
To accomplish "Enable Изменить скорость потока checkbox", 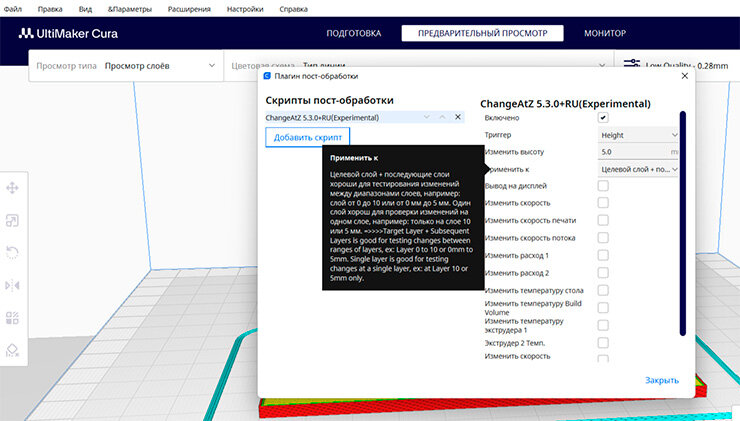I will pos(603,237).
